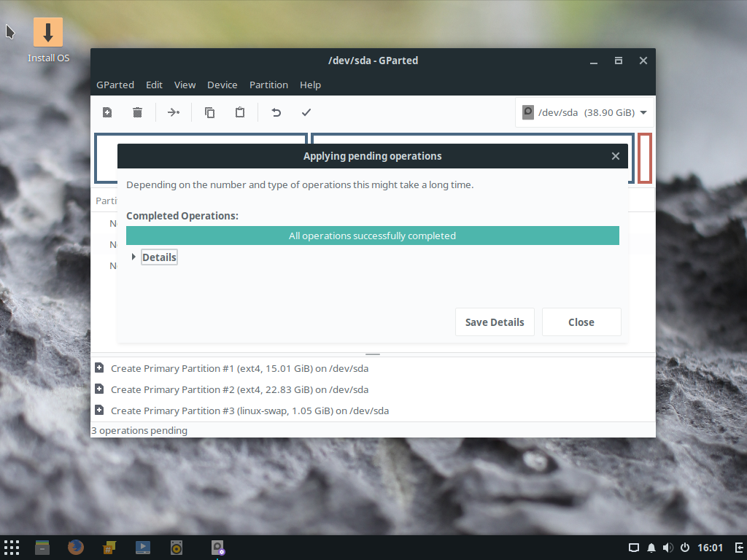Image resolution: width=747 pixels, height=560 pixels.
Task: Open the GParted menu
Action: [115, 85]
